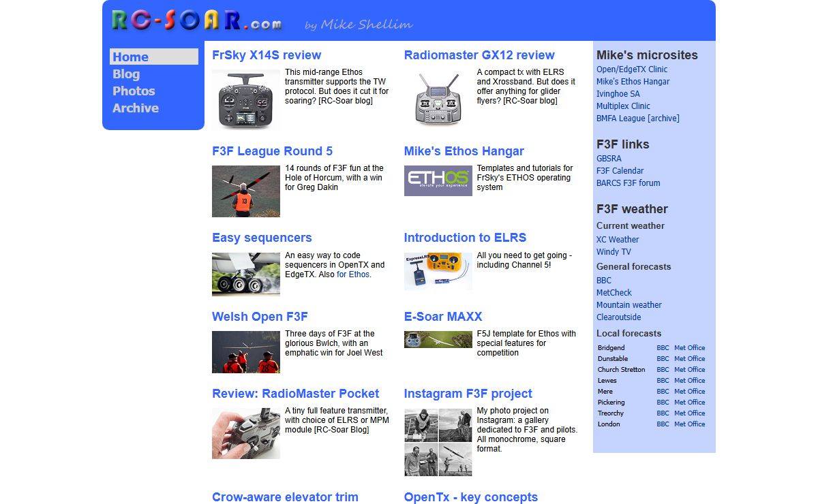Open the BBC forecast for Lewes
Viewport: 818px width, 504px height.
point(663,381)
